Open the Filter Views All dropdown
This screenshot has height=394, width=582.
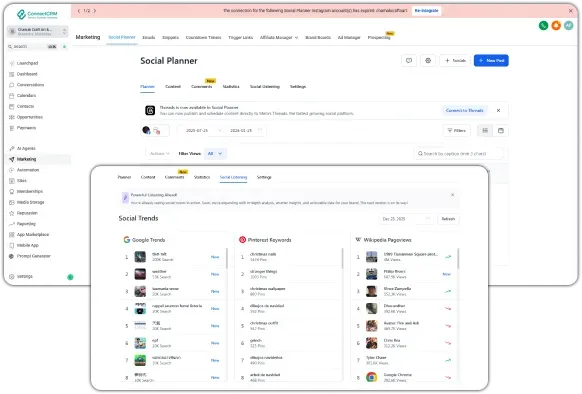[x=215, y=153]
